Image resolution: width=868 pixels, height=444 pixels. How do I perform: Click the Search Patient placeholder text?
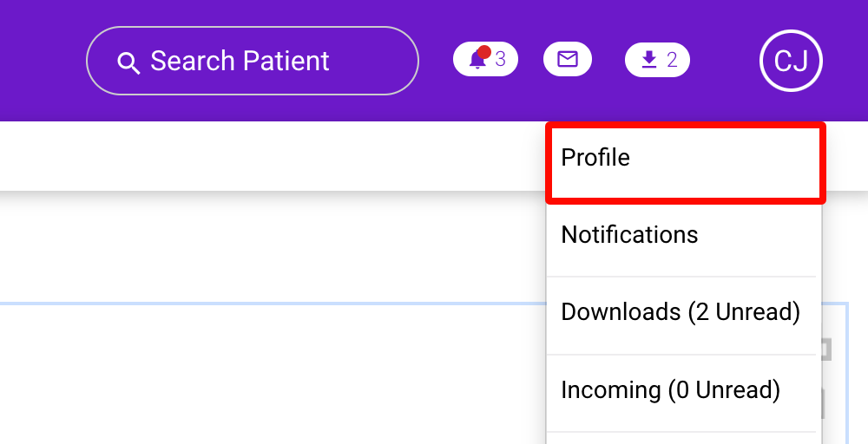pos(240,61)
